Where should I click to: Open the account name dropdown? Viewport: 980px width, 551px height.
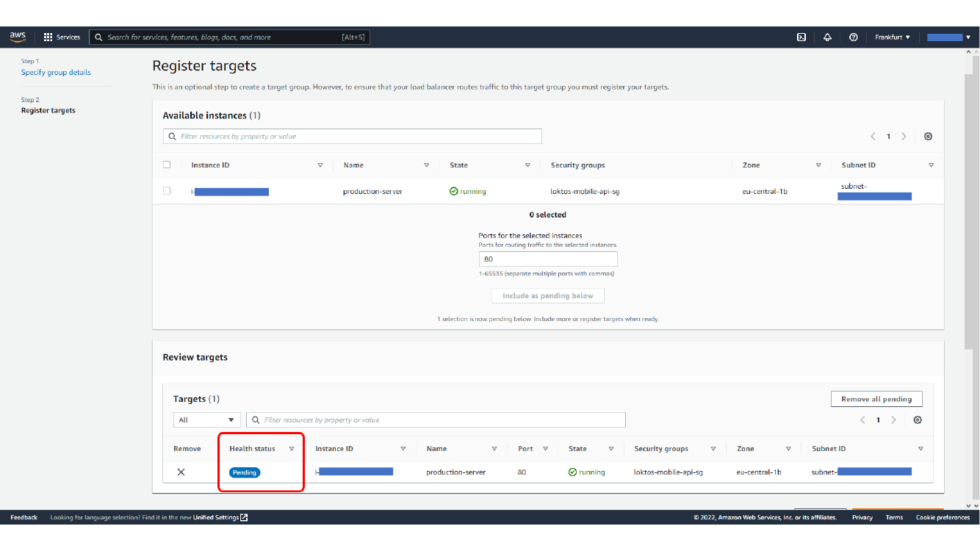[x=948, y=37]
